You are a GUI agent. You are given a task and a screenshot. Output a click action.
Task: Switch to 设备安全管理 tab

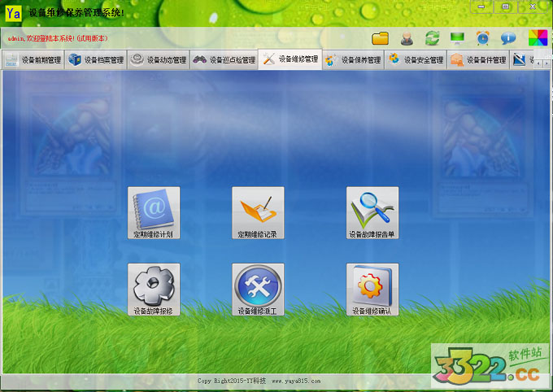pyautogui.click(x=416, y=60)
